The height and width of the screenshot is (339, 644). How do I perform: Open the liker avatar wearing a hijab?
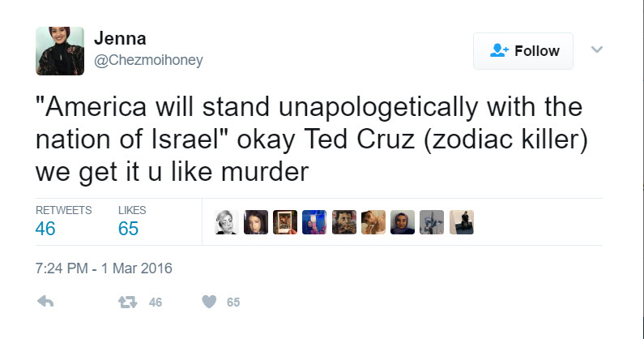(x=403, y=222)
